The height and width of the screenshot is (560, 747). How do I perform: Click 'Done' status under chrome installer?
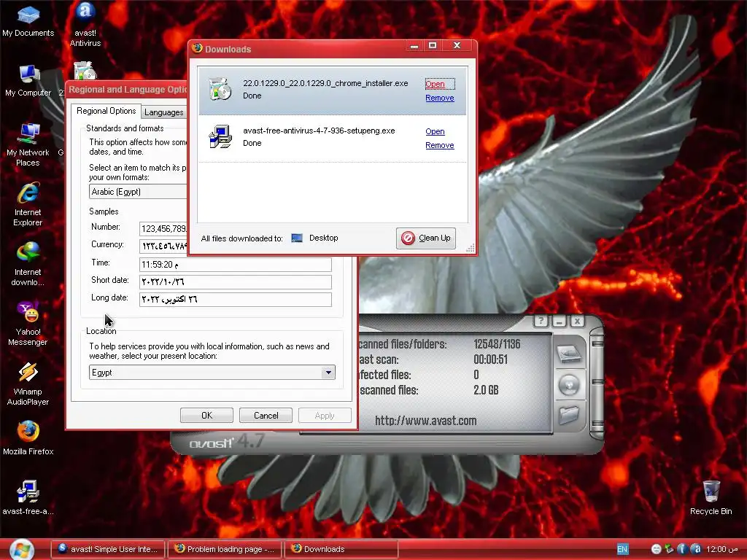coord(252,96)
